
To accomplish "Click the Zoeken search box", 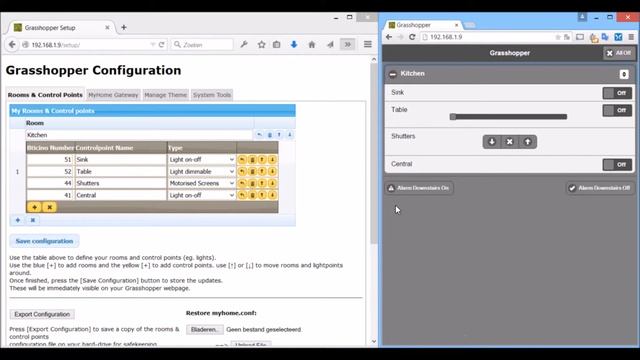I will point(202,44).
